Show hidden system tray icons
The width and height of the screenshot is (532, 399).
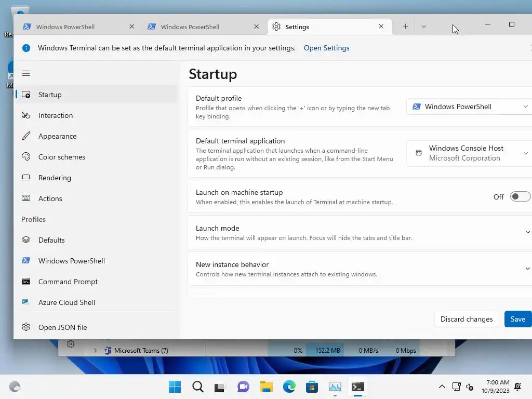pos(442,387)
